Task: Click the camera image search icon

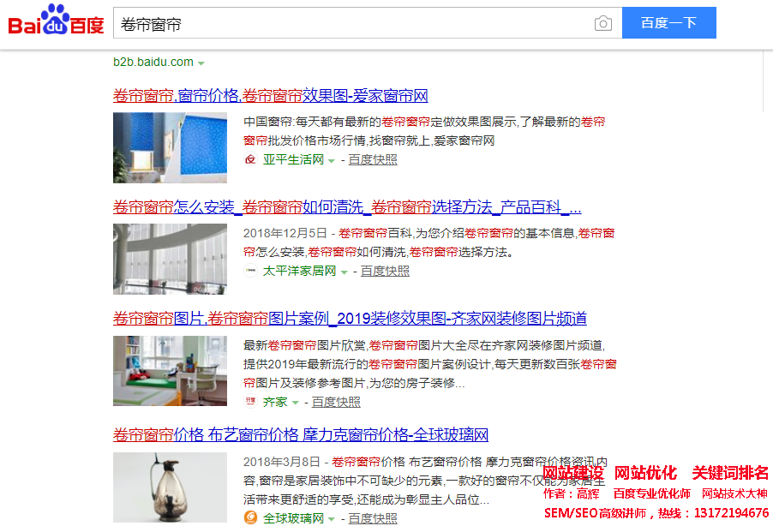Action: (603, 23)
